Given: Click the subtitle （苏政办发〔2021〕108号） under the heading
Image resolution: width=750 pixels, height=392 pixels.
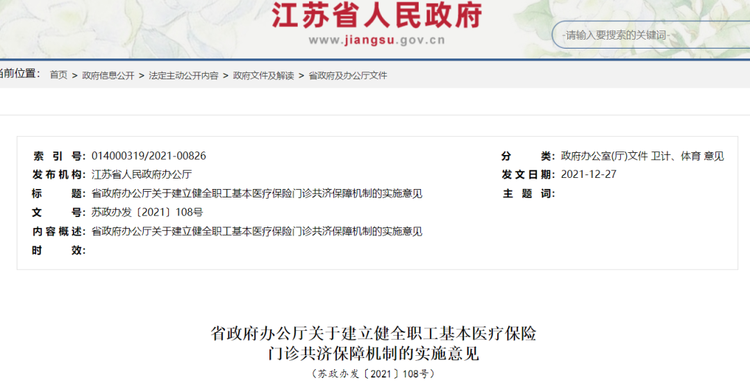Looking at the screenshot, I should click(374, 374).
